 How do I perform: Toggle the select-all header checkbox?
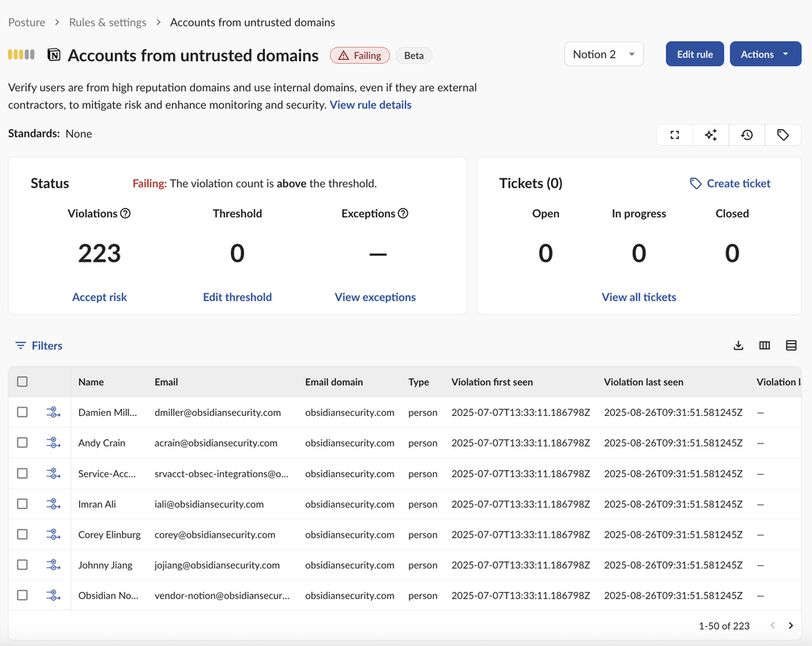(23, 381)
